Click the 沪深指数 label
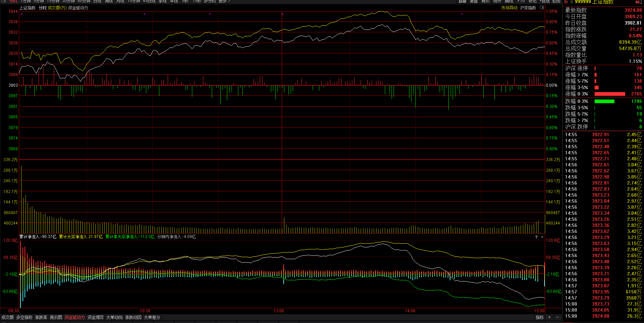 [x=528, y=8]
